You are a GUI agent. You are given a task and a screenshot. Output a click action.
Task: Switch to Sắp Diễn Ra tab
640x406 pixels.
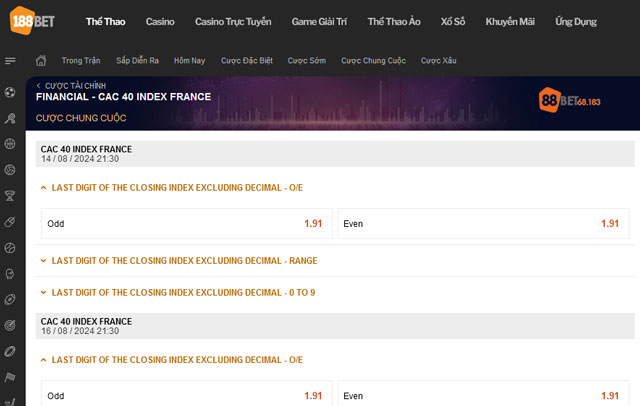137,61
